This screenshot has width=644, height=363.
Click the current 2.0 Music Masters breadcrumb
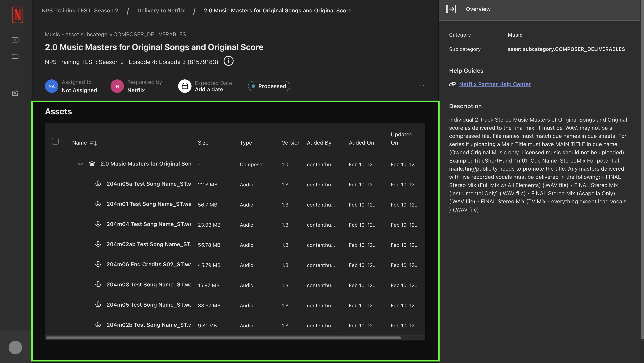click(278, 11)
